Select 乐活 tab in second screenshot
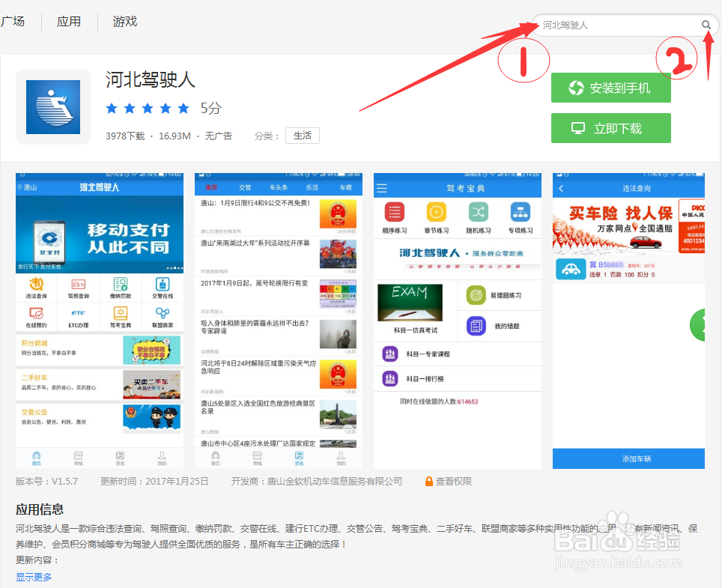This screenshot has height=588, width=722. pyautogui.click(x=312, y=188)
